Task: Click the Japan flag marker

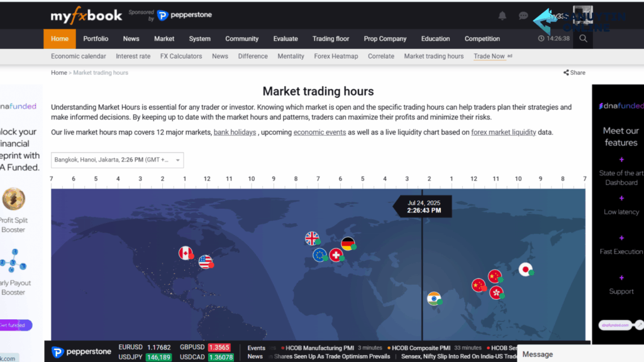Action: coord(526,269)
